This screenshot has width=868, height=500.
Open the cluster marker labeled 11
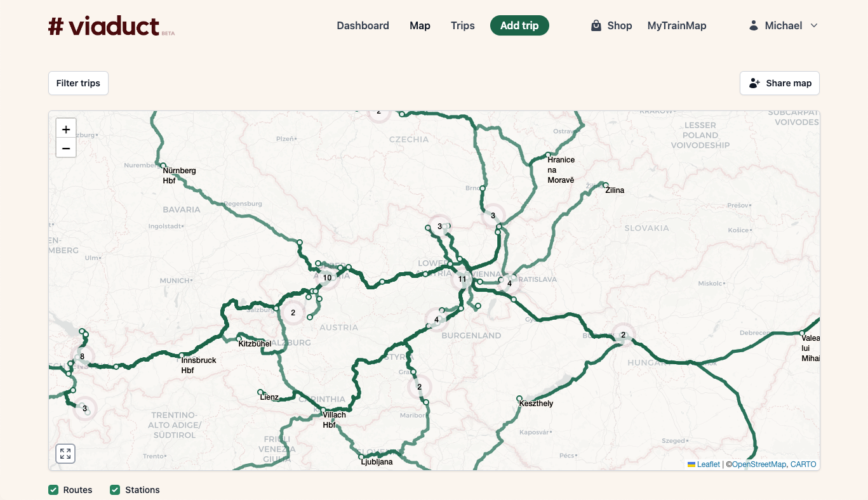coord(462,279)
